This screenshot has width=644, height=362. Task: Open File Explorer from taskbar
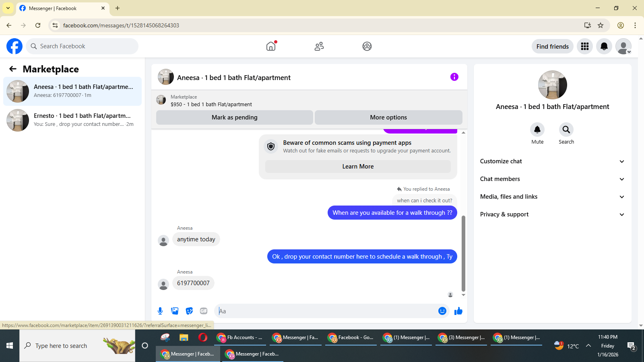184,337
